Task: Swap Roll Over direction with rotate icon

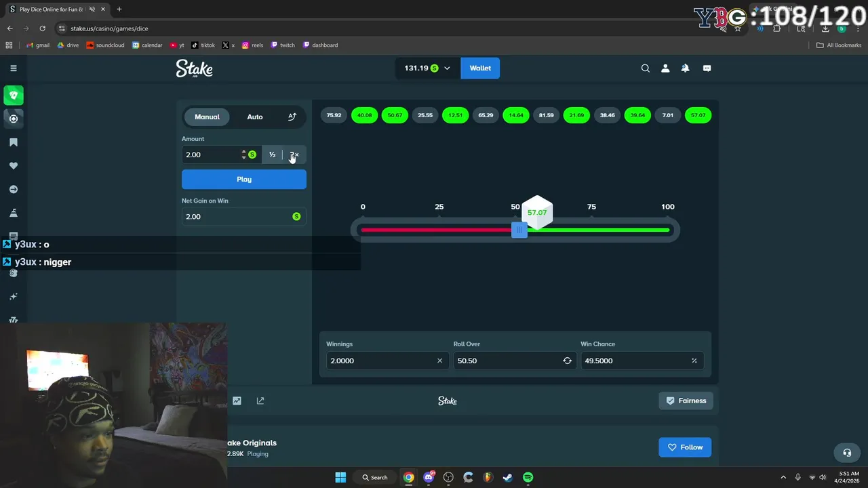Action: click(567, 361)
